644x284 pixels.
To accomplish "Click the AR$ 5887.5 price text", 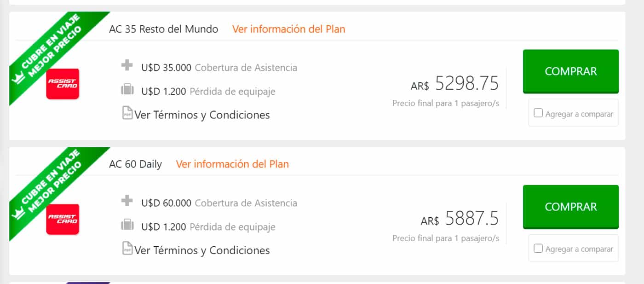I will [x=460, y=219].
